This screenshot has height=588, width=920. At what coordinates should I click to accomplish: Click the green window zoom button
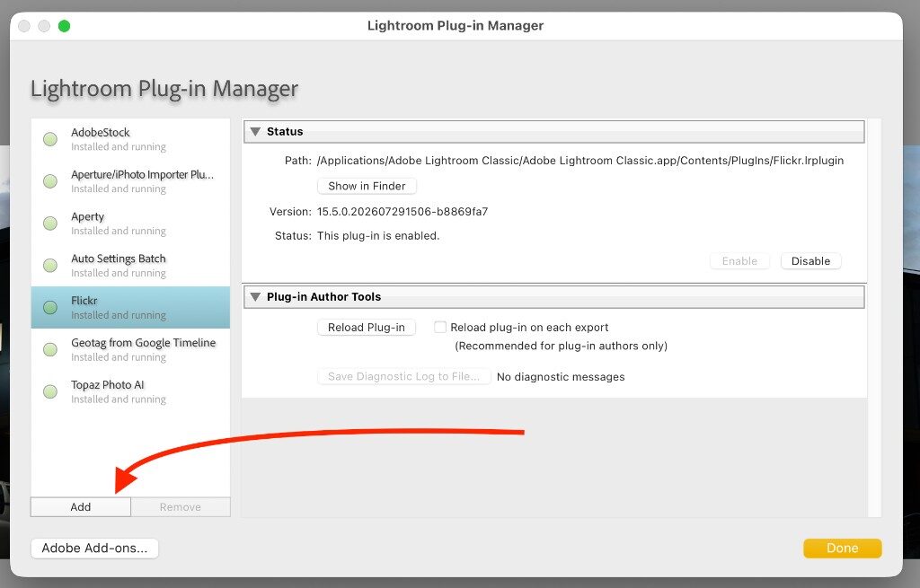(65, 26)
